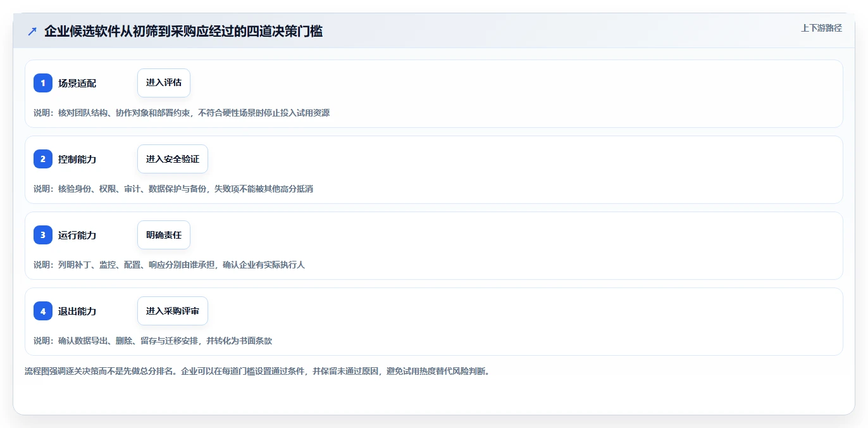Viewport: 868px width, 428px height.
Task: Click the description starting 核对团队结构
Action: [182, 113]
